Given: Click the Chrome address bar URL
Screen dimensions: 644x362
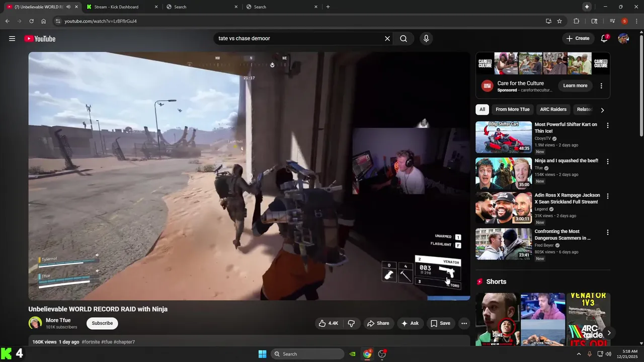Looking at the screenshot, I should pos(101,21).
